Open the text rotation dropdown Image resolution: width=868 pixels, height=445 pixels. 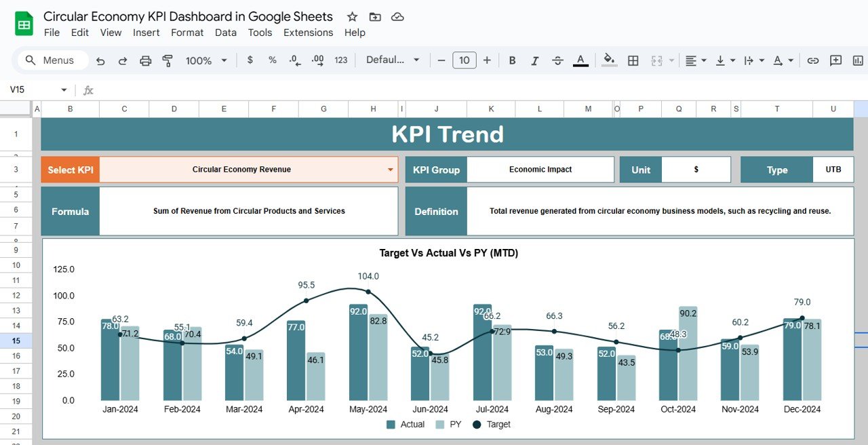(x=783, y=60)
